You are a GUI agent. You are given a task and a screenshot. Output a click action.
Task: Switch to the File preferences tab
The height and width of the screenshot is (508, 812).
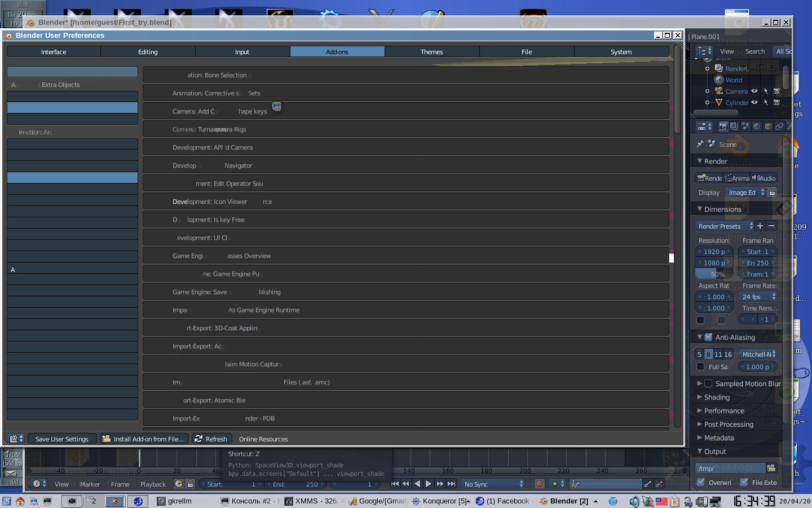pyautogui.click(x=527, y=51)
